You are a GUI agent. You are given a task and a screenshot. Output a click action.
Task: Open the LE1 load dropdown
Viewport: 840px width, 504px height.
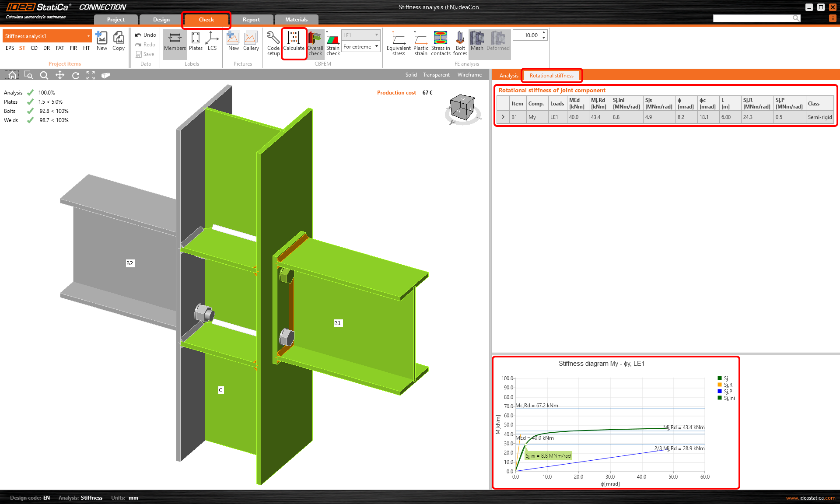(x=360, y=35)
